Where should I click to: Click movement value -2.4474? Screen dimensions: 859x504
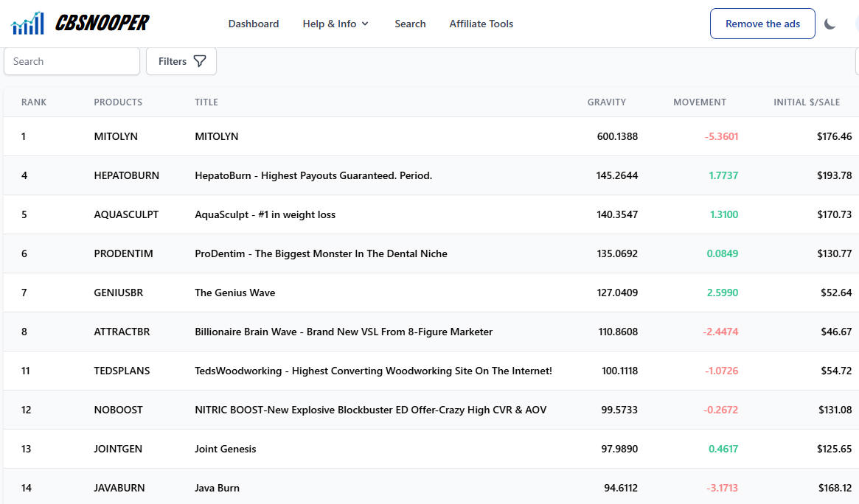click(x=720, y=332)
